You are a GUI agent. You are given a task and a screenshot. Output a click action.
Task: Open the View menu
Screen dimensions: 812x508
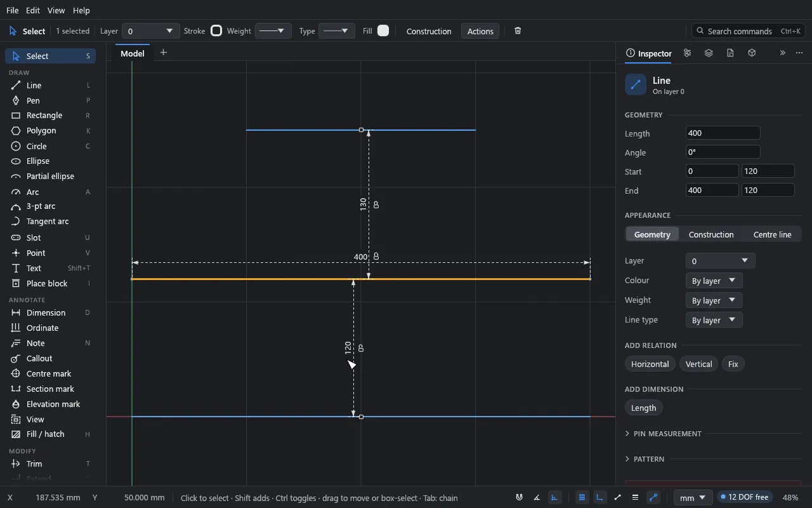[x=56, y=10]
